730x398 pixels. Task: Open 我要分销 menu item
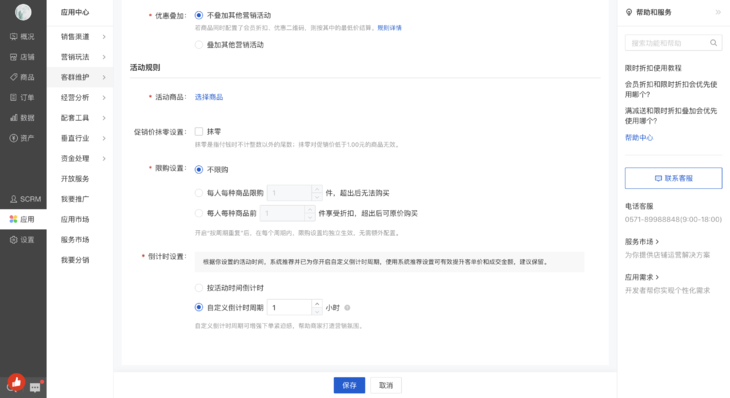click(x=75, y=260)
